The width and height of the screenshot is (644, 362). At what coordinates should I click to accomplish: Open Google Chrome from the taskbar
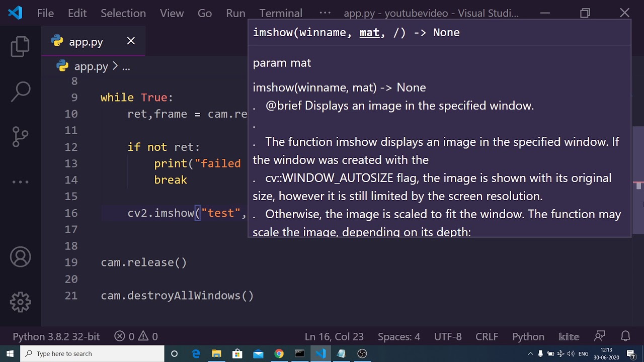[279, 353]
